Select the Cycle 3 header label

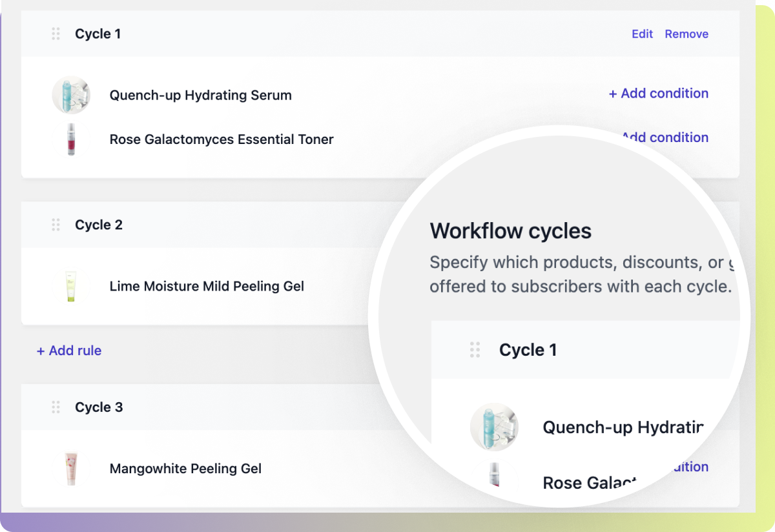pos(99,407)
